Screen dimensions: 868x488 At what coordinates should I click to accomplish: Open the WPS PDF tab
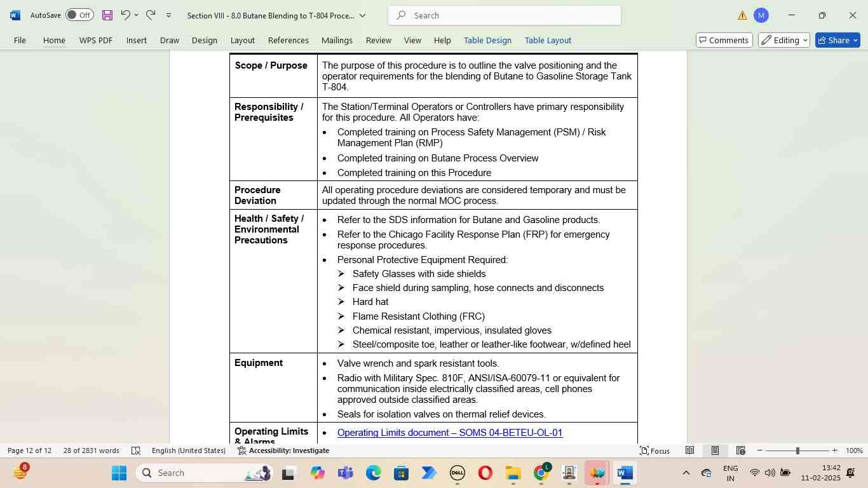[96, 40]
